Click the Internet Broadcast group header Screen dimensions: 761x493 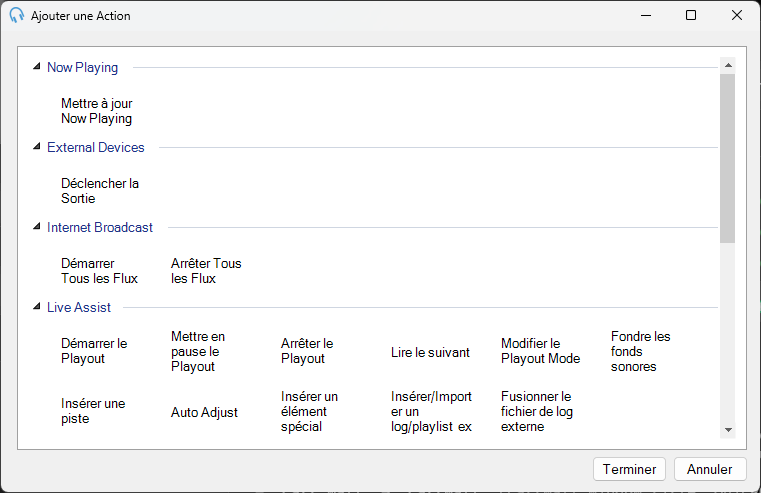pos(99,228)
